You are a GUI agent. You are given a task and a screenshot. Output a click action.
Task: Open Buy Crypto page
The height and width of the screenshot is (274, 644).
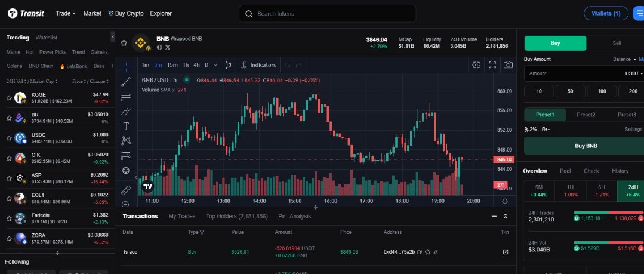126,14
